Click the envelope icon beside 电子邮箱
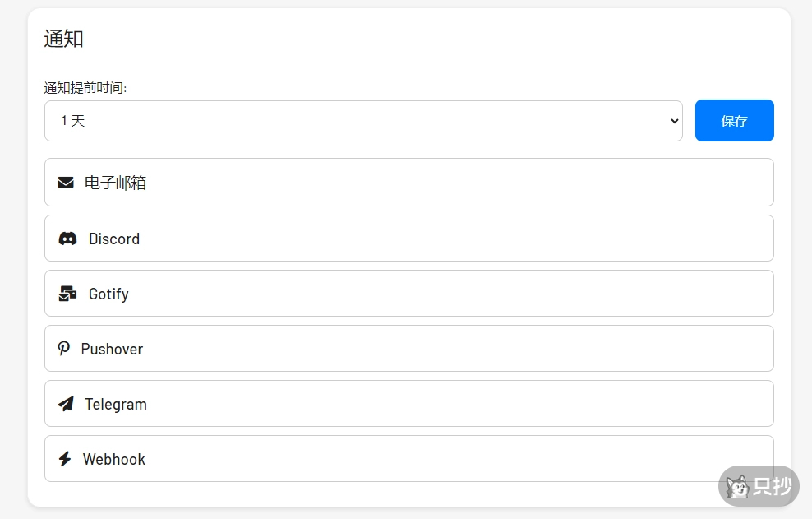The height and width of the screenshot is (519, 812). coord(66,183)
